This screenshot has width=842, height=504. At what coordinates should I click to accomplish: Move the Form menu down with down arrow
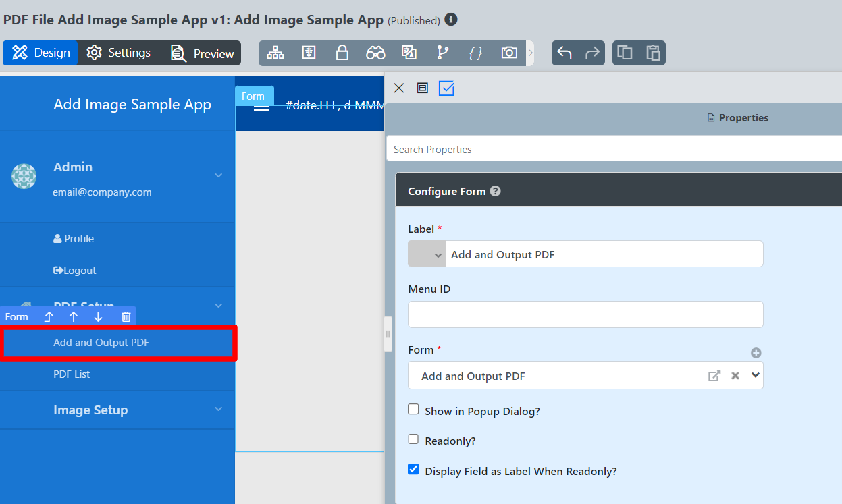tap(99, 316)
